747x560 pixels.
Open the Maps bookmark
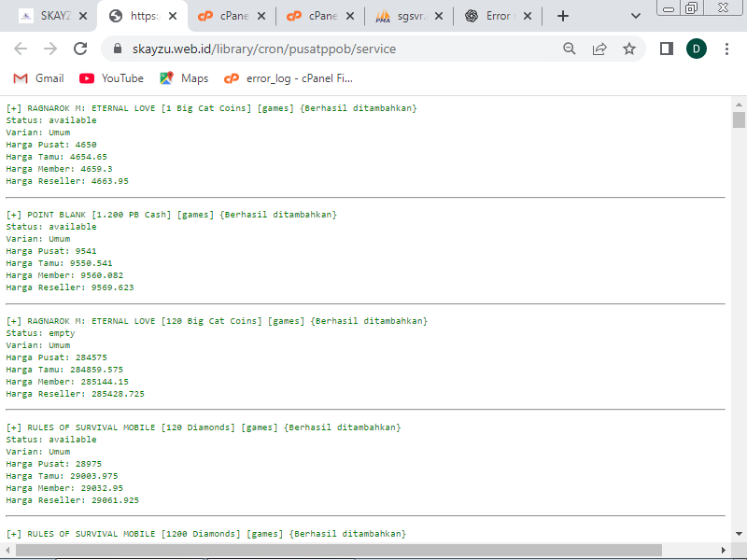coord(184,78)
